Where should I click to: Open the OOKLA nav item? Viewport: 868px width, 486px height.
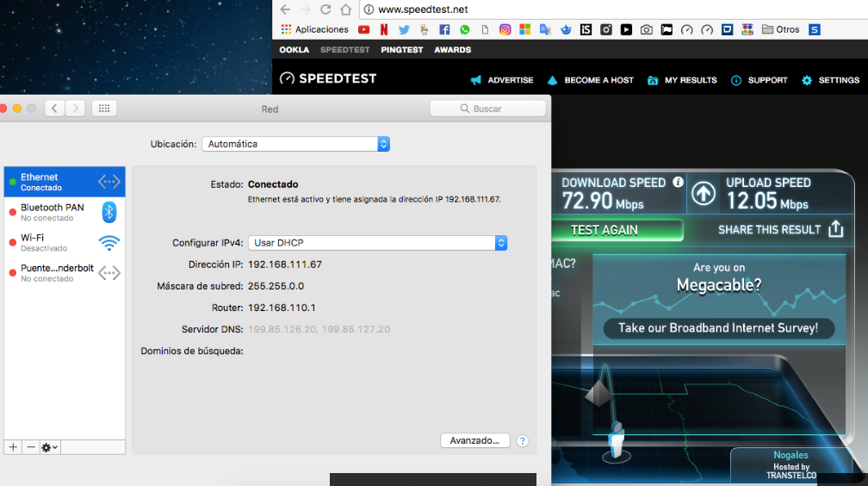pos(294,50)
